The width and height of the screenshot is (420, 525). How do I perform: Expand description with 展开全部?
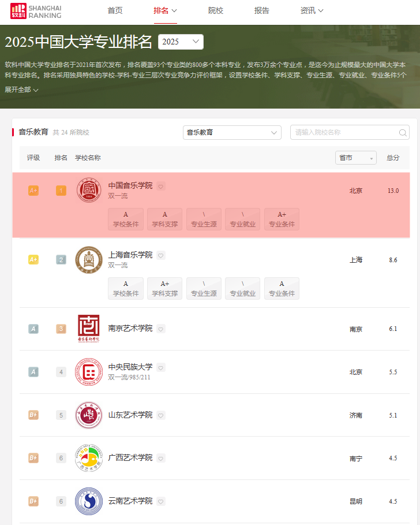point(21,90)
